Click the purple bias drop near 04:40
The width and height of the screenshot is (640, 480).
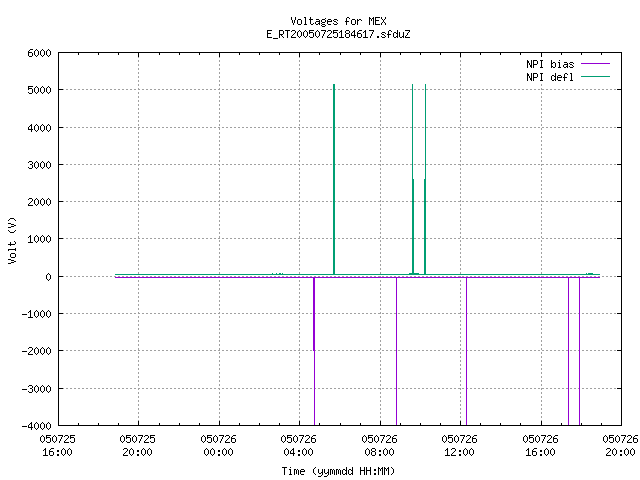point(314,351)
